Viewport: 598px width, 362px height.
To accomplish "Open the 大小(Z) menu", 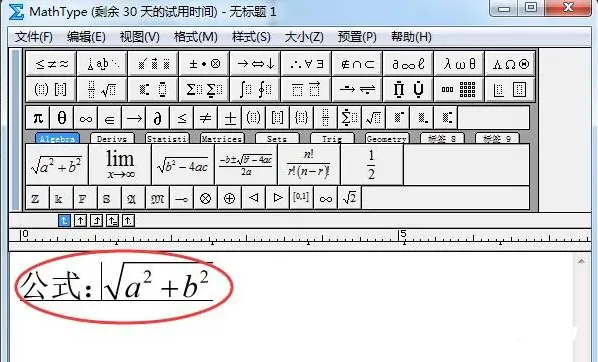I will pyautogui.click(x=304, y=37).
